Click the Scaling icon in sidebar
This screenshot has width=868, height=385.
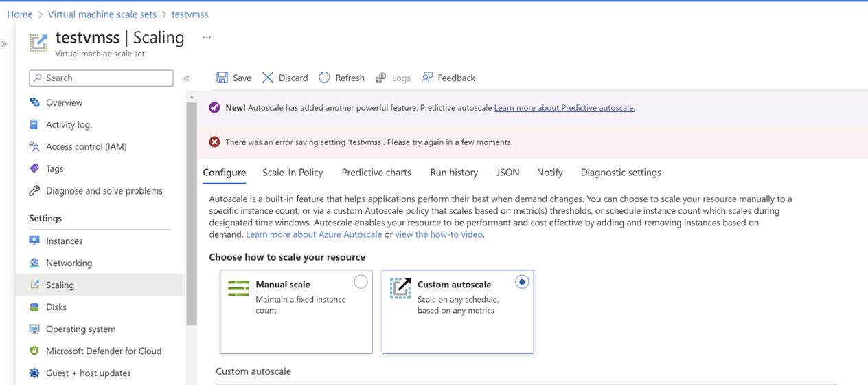(34, 285)
